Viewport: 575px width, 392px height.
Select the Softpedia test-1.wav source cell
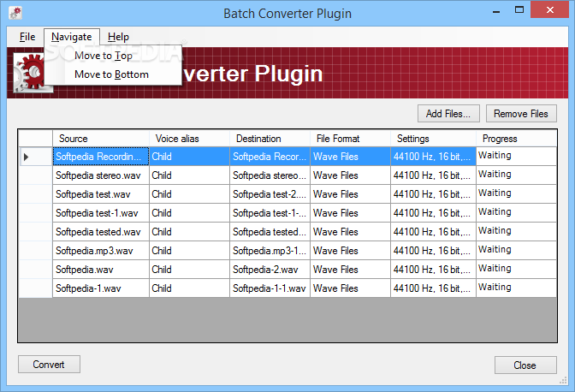pyautogui.click(x=101, y=213)
